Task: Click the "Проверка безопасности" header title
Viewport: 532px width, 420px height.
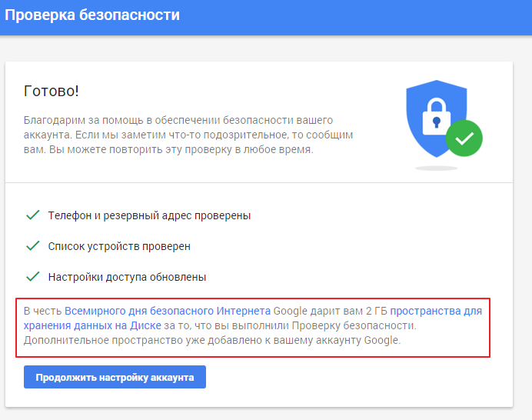Action: 92,15
